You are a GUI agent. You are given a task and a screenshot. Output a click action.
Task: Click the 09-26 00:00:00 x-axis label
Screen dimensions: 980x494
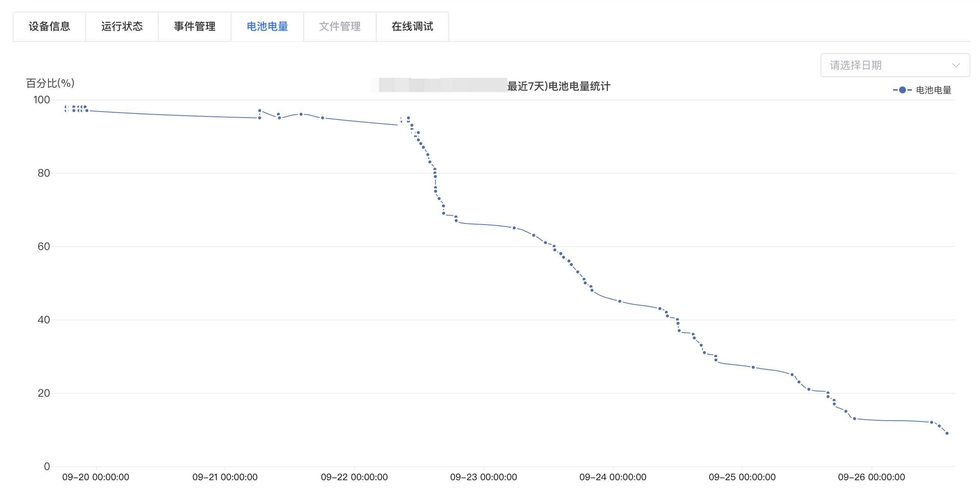point(871,477)
